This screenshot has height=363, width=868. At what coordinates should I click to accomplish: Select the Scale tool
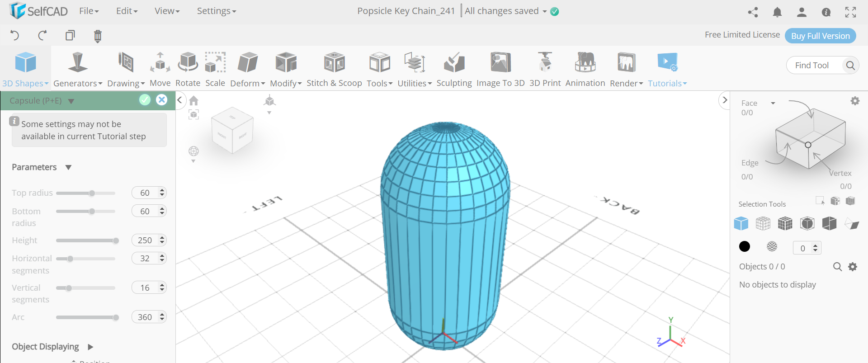point(215,69)
